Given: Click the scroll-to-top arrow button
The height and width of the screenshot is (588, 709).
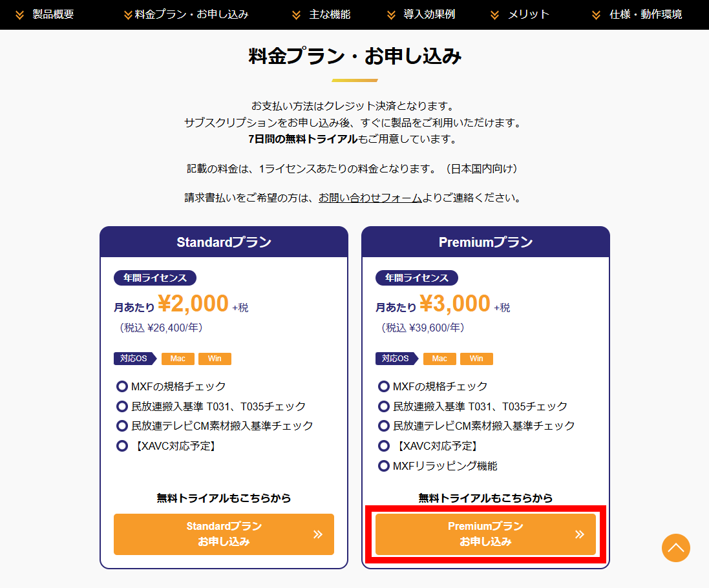Looking at the screenshot, I should tap(676, 548).
